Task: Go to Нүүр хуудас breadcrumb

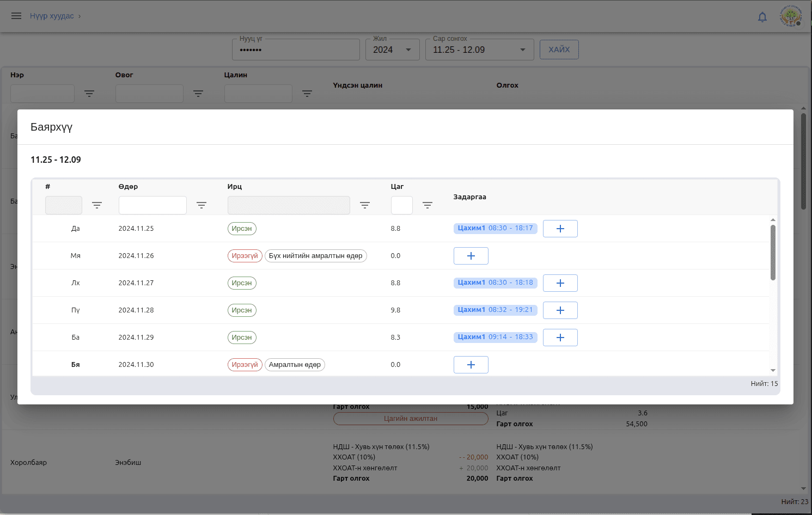Action: (52, 16)
